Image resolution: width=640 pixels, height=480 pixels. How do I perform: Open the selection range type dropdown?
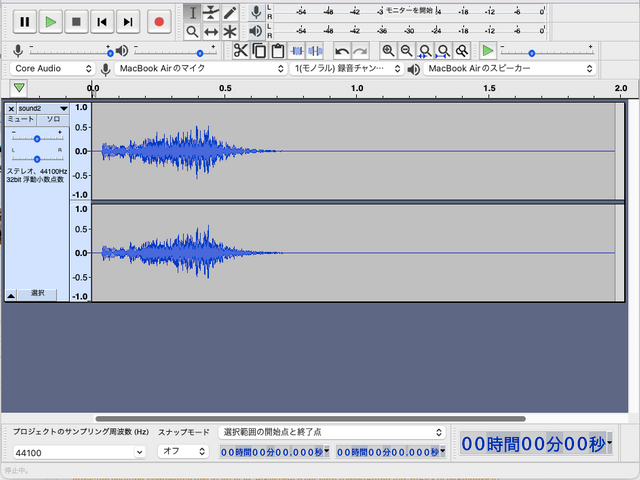coord(332,432)
